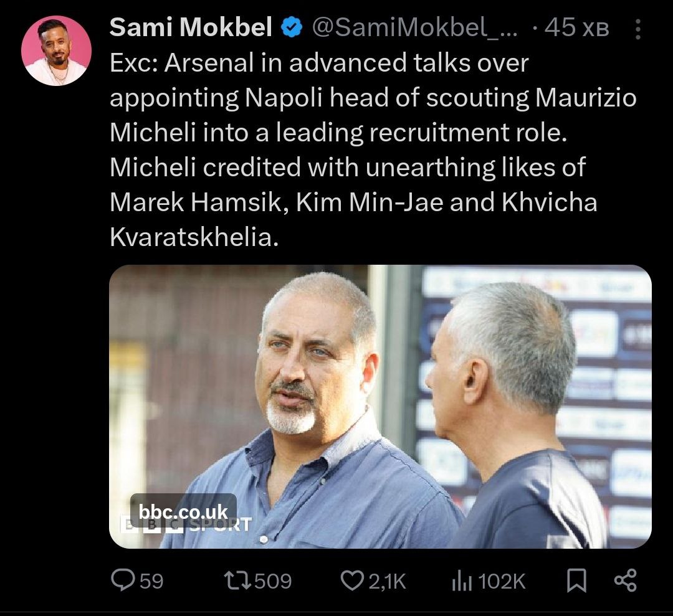The image size is (673, 616).
Task: Click the reply speech bubble icon
Action: pos(122,580)
